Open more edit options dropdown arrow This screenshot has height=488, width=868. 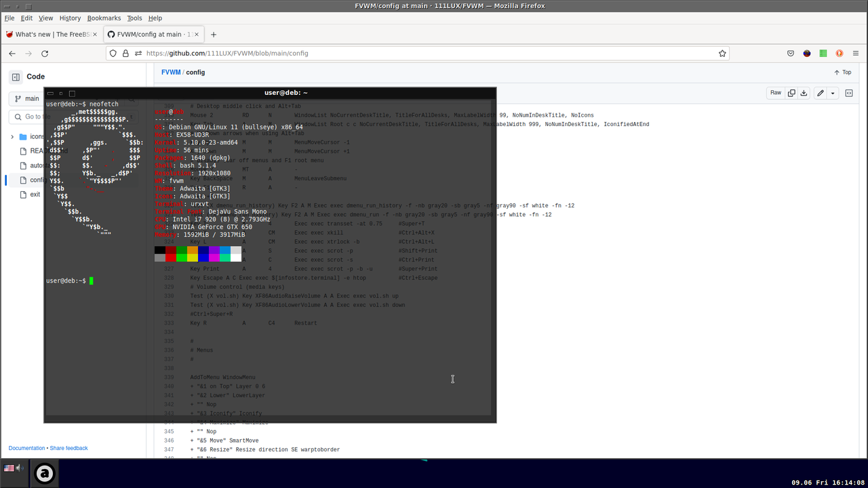(x=833, y=93)
